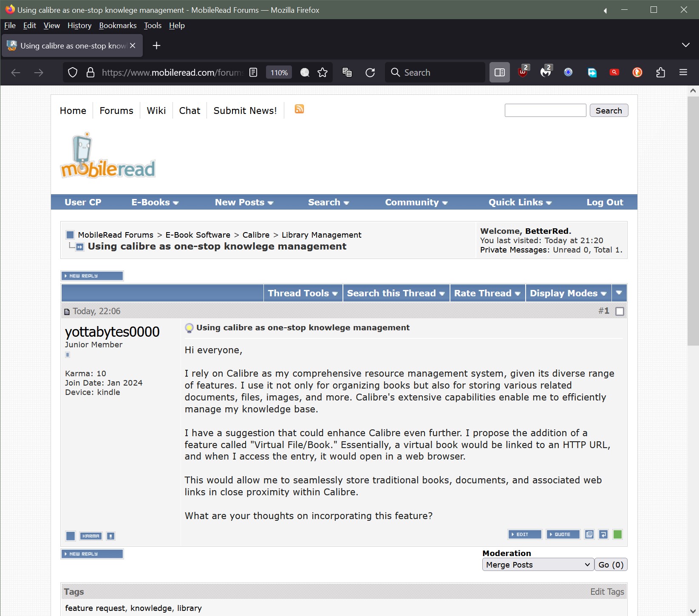Open the Bookmarks menu
The width and height of the screenshot is (699, 616).
[118, 26]
